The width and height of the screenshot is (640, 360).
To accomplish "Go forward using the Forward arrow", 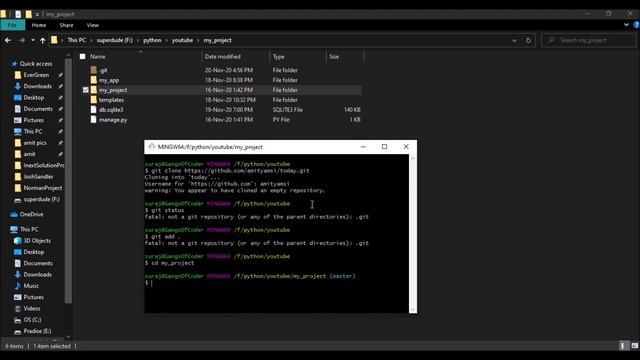I will [x=22, y=40].
